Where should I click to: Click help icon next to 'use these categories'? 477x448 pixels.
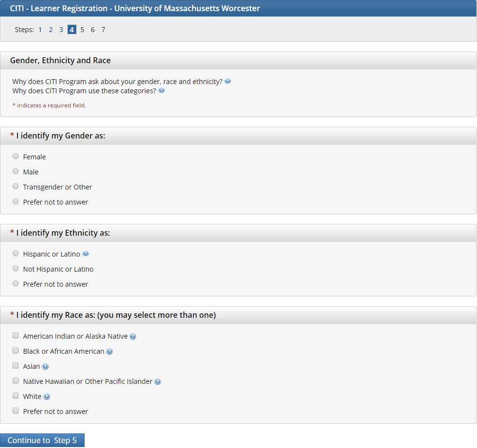pyautogui.click(x=161, y=91)
